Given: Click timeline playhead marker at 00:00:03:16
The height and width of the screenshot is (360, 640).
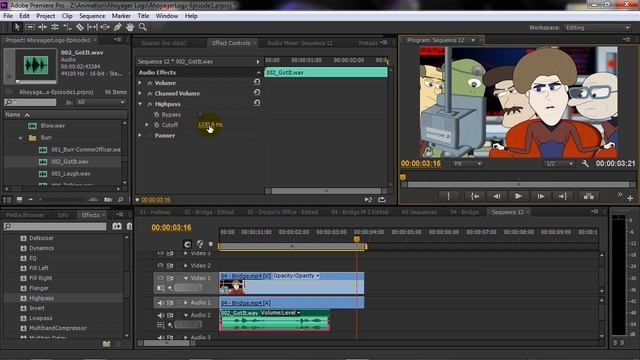Looking at the screenshot, I should pos(357,239).
